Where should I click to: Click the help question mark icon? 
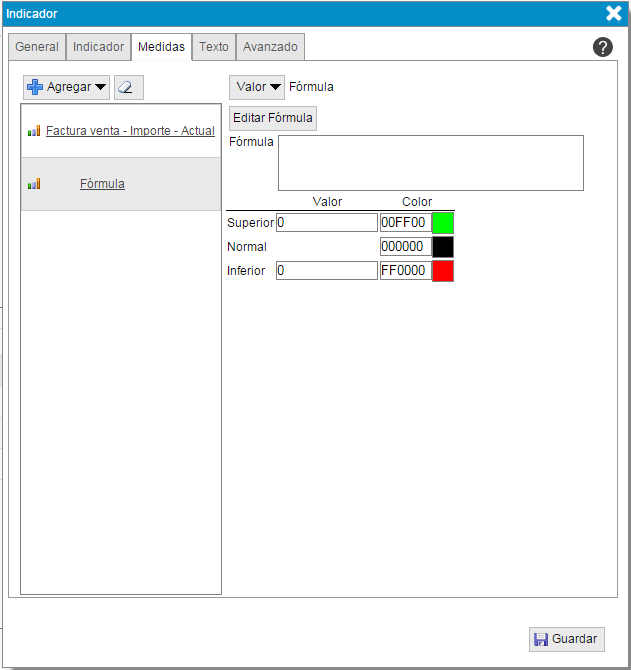(x=603, y=47)
